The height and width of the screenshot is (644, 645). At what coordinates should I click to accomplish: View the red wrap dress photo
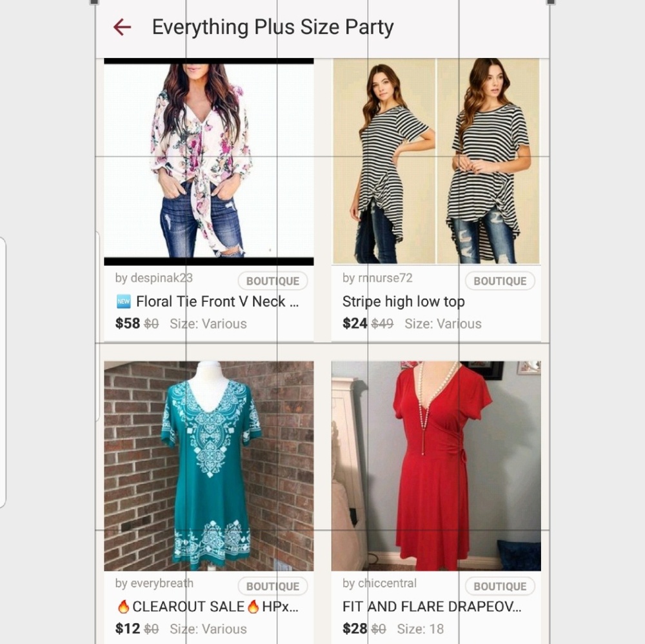[x=436, y=466]
